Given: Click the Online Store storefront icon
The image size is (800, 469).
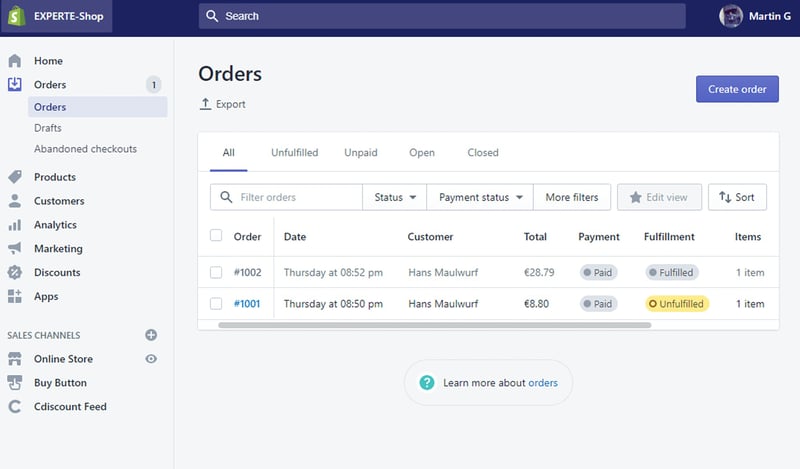Looking at the screenshot, I should (15, 359).
